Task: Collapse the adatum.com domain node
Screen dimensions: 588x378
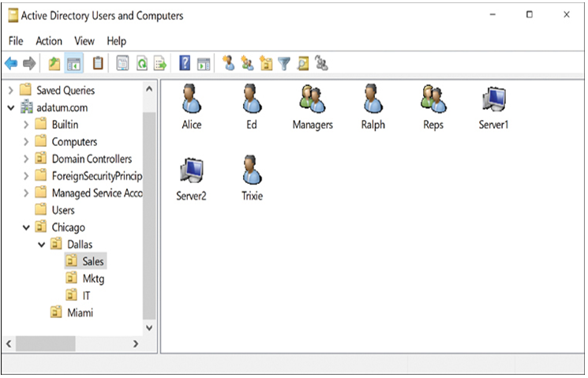Action: pyautogui.click(x=11, y=107)
